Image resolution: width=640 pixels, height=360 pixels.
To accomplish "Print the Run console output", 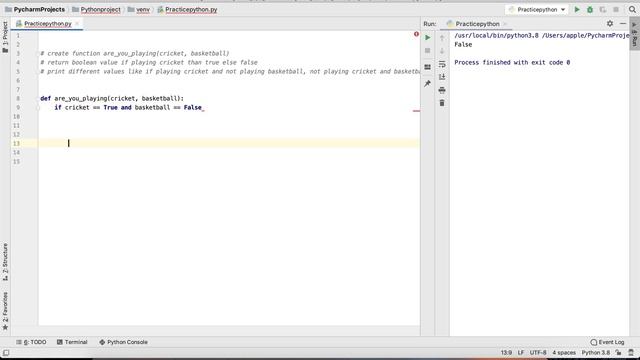I will [442, 90].
